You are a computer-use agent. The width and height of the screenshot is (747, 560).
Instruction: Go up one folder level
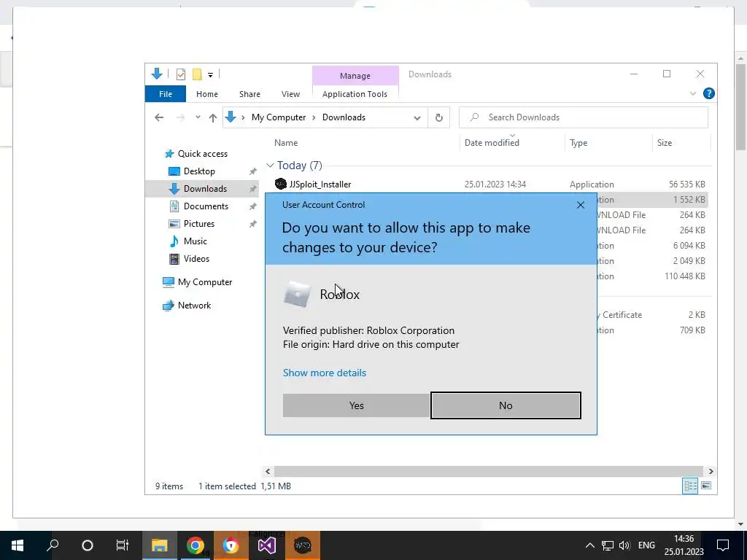(x=212, y=117)
